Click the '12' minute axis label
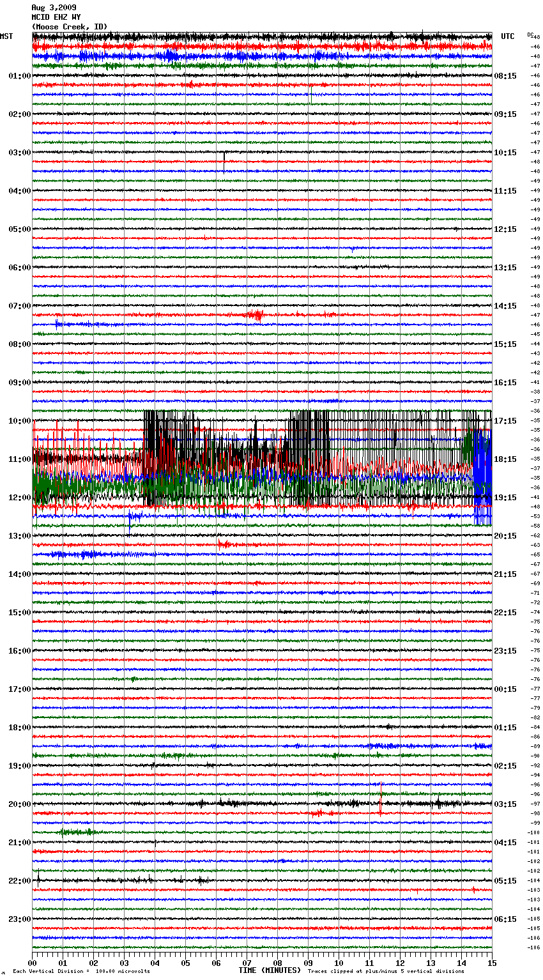This screenshot has width=543, height=980. [x=400, y=963]
